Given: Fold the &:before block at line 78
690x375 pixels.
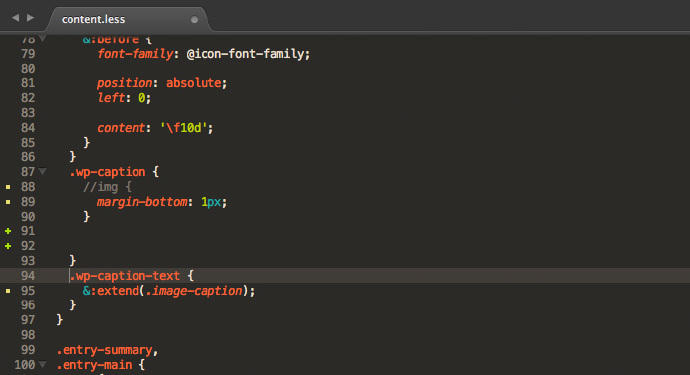Looking at the screenshot, I should pos(43,38).
